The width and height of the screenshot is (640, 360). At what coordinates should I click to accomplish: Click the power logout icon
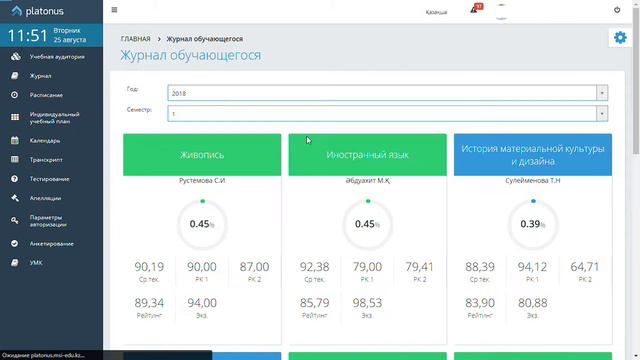coord(617,10)
